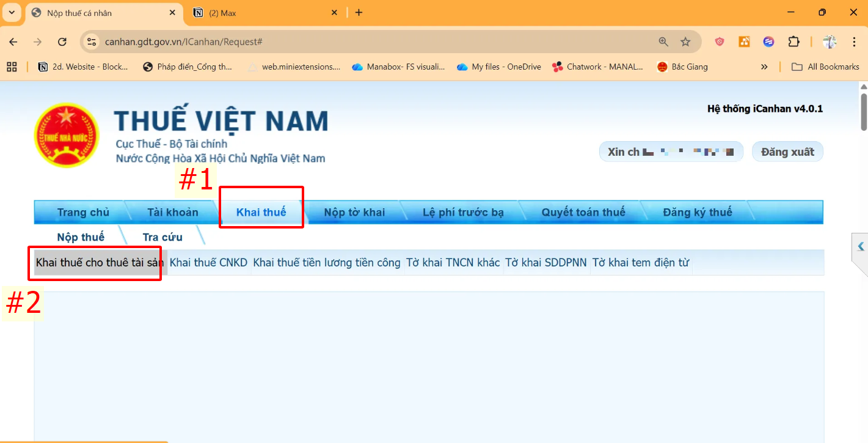This screenshot has width=868, height=443.
Task: Open the browser Extensions puzzle icon
Action: [793, 42]
